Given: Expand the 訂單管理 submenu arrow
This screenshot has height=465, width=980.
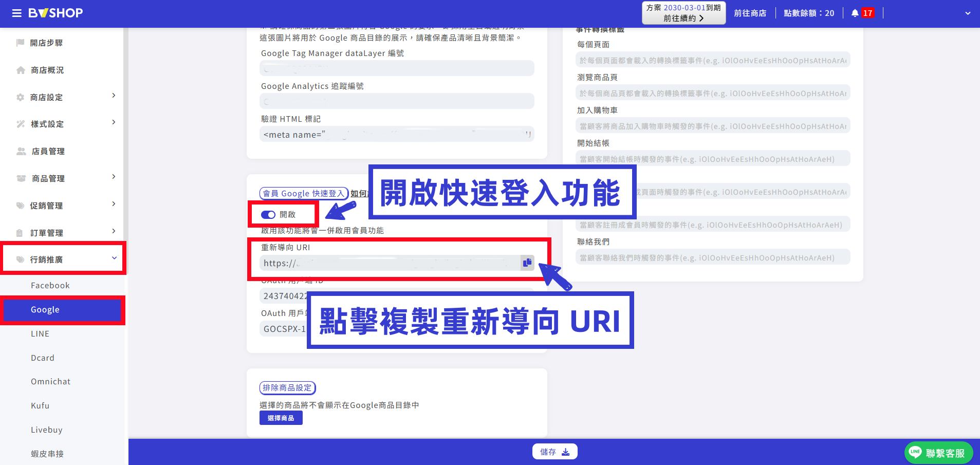Looking at the screenshot, I should [x=114, y=231].
